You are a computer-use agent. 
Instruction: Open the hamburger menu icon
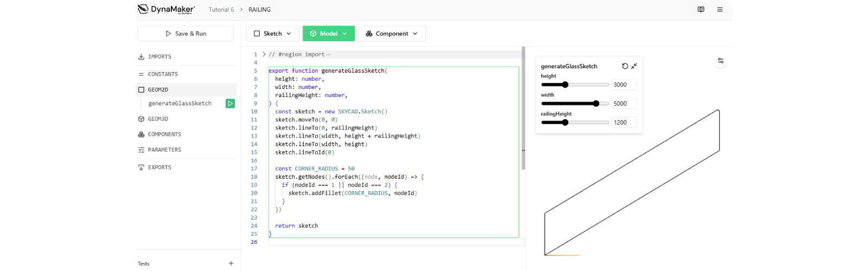point(720,9)
